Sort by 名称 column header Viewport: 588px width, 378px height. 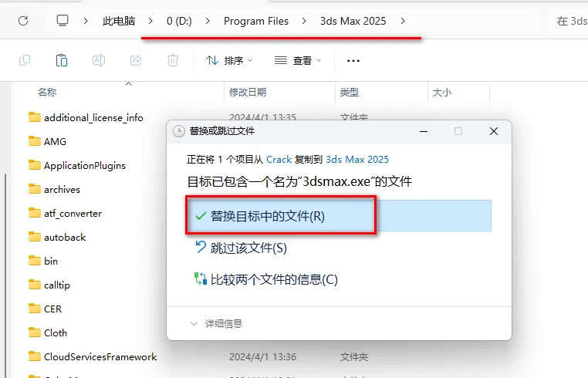[x=47, y=93]
